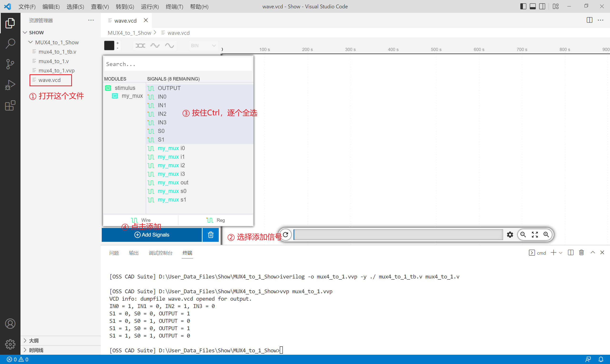Open the Explorer view in activity bar

coord(10,23)
